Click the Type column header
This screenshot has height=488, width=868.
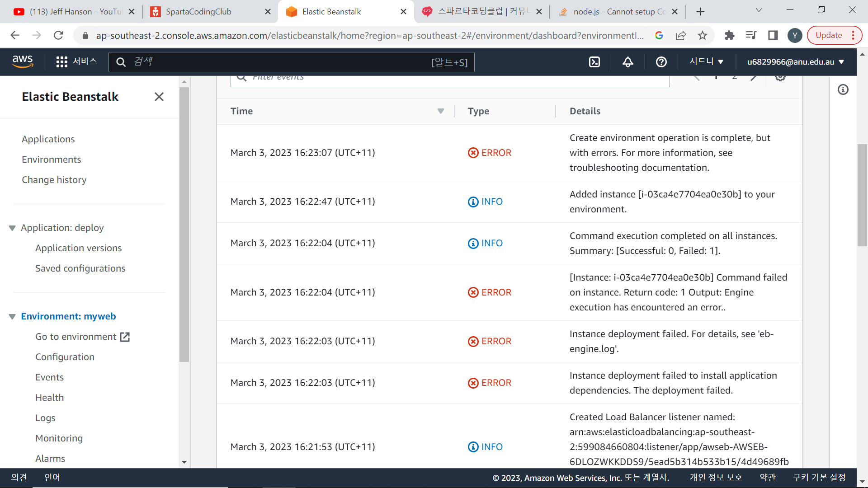478,111
